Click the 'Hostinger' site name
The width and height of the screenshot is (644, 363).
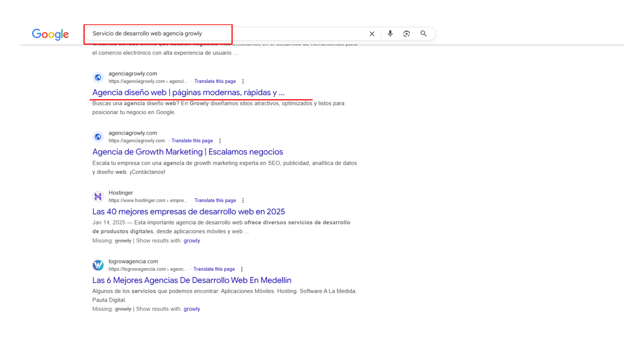(x=121, y=193)
